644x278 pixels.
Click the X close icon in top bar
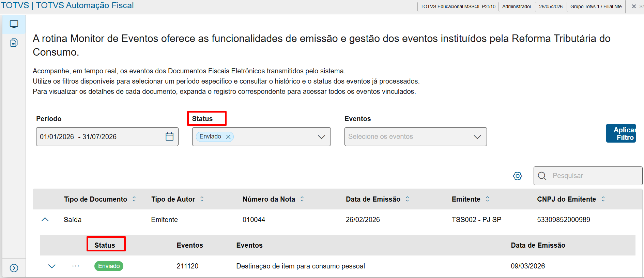click(x=634, y=6)
